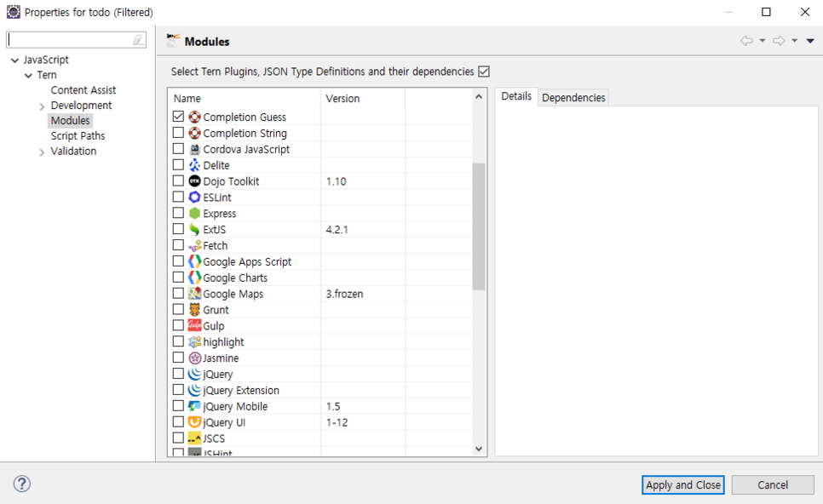The image size is (823, 504).
Task: Click the Dojo Toolkit icon
Action: click(195, 181)
